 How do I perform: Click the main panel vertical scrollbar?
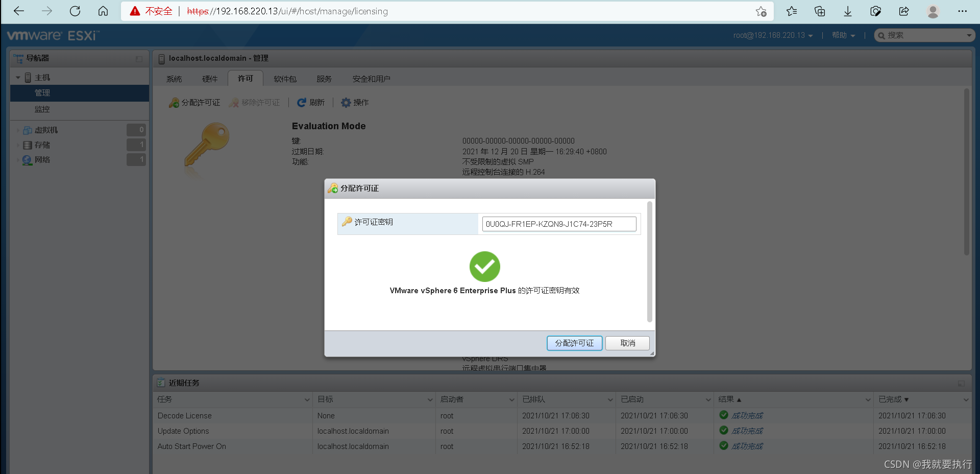(x=966, y=172)
